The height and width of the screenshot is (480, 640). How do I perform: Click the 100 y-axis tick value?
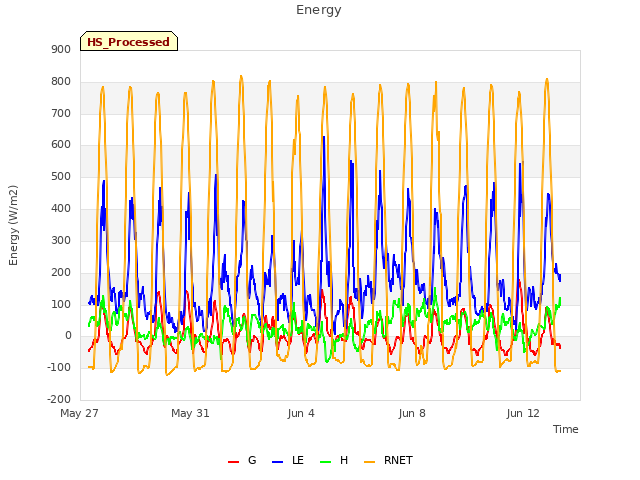click(61, 304)
